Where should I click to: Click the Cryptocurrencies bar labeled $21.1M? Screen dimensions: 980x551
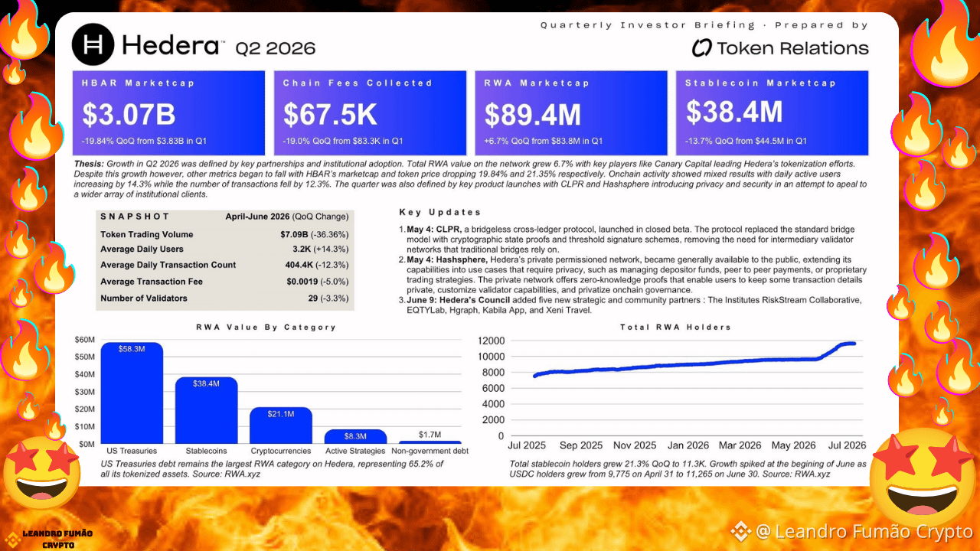[281, 425]
